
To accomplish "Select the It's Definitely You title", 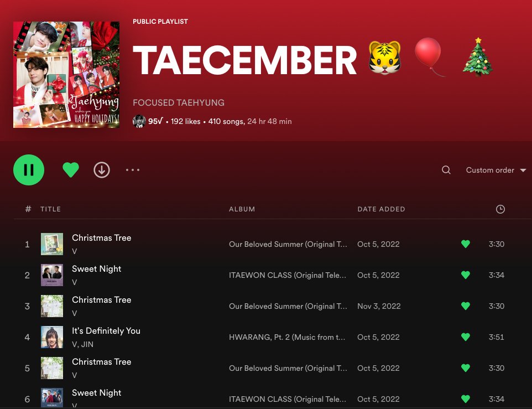I will (106, 330).
